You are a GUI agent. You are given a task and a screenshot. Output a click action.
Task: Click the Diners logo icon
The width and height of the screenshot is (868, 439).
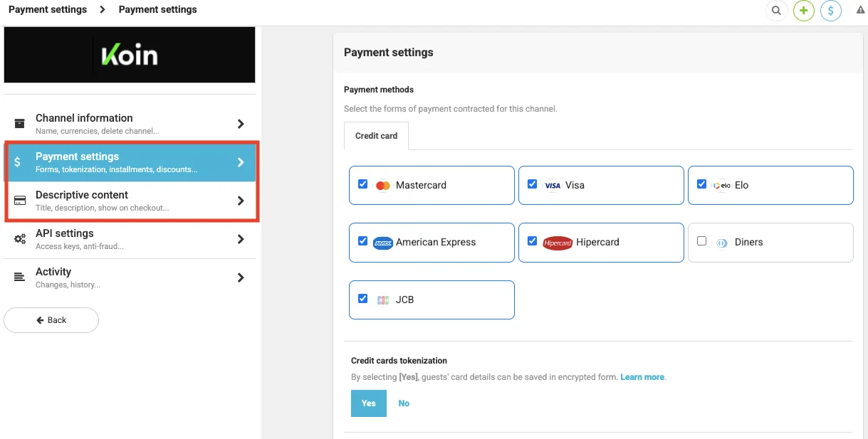pyautogui.click(x=721, y=243)
